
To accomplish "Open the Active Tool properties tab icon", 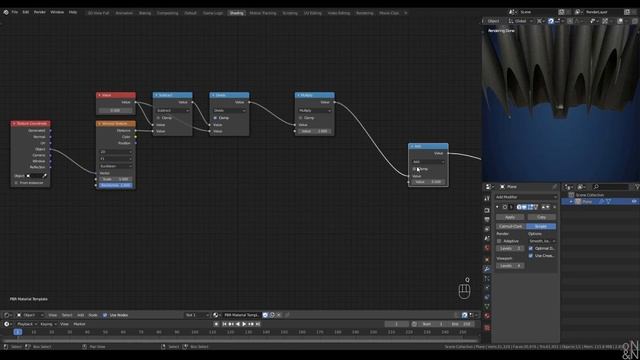I will pos(487,198).
